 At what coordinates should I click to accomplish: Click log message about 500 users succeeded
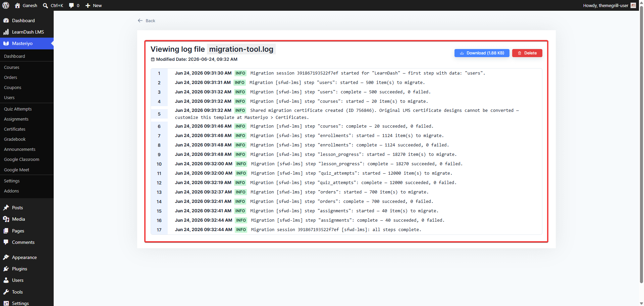coord(340,92)
